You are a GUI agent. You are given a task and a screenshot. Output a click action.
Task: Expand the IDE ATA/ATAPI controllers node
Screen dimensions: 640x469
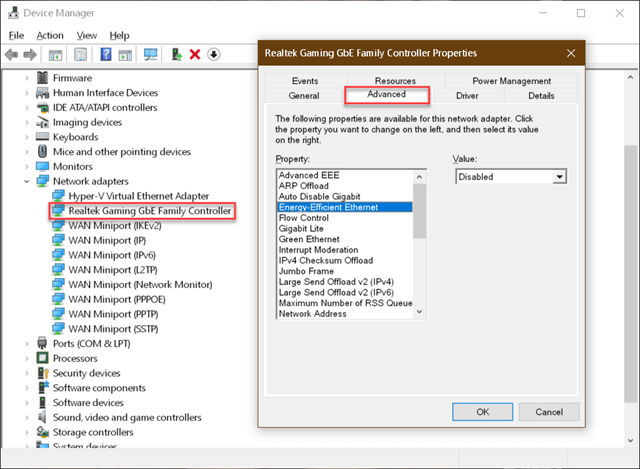(x=27, y=108)
